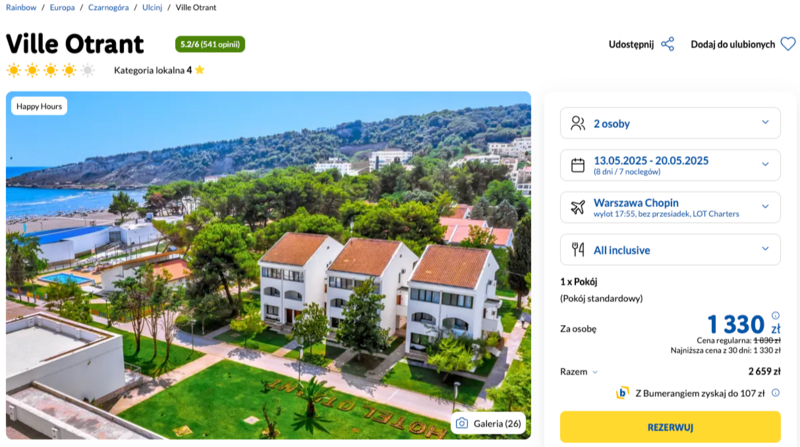Click the persons icon beside 2 osoby
800x447 pixels.
(x=577, y=123)
